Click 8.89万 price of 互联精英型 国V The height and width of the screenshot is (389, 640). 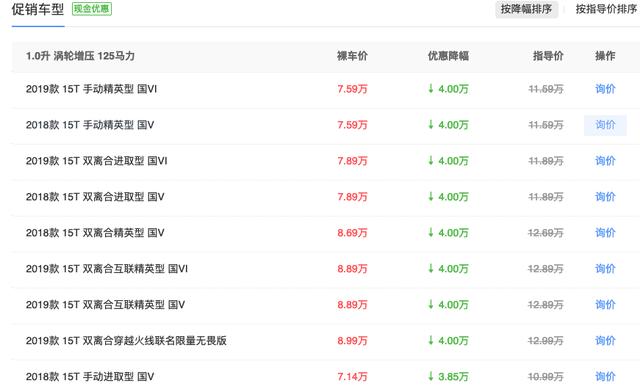click(x=352, y=305)
